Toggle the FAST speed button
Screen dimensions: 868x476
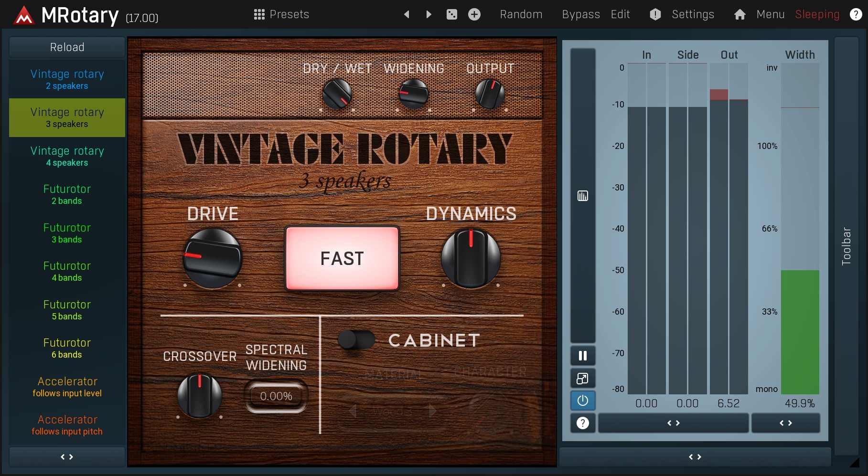point(342,258)
